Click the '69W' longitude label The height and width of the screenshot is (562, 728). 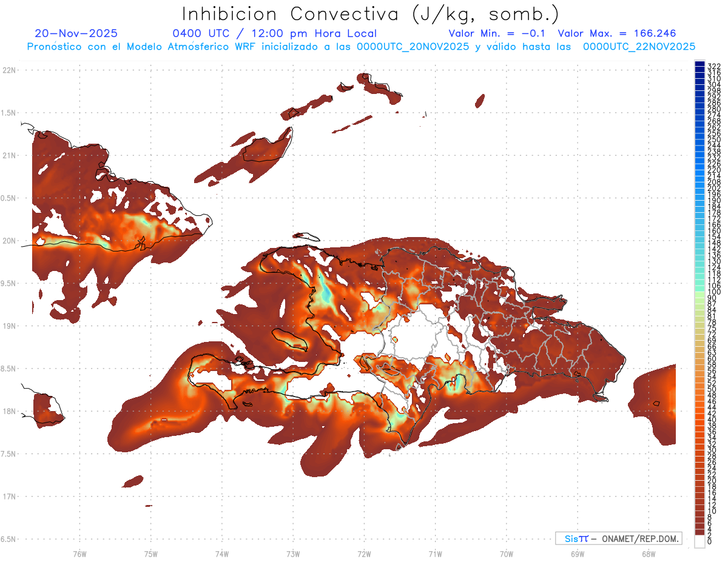577,553
